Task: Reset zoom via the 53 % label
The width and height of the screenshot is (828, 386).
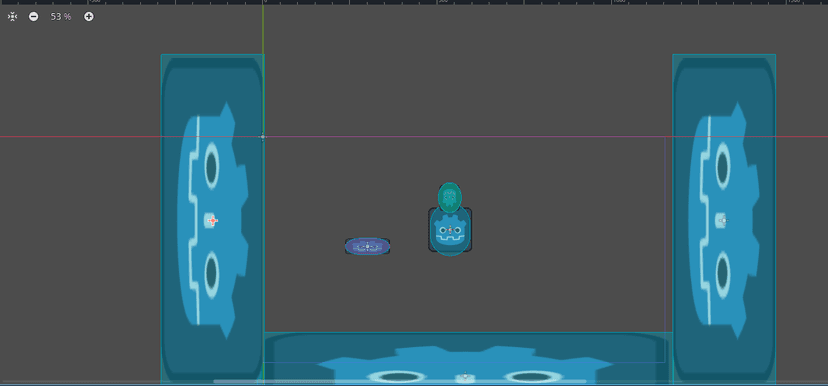Action: 61,16
